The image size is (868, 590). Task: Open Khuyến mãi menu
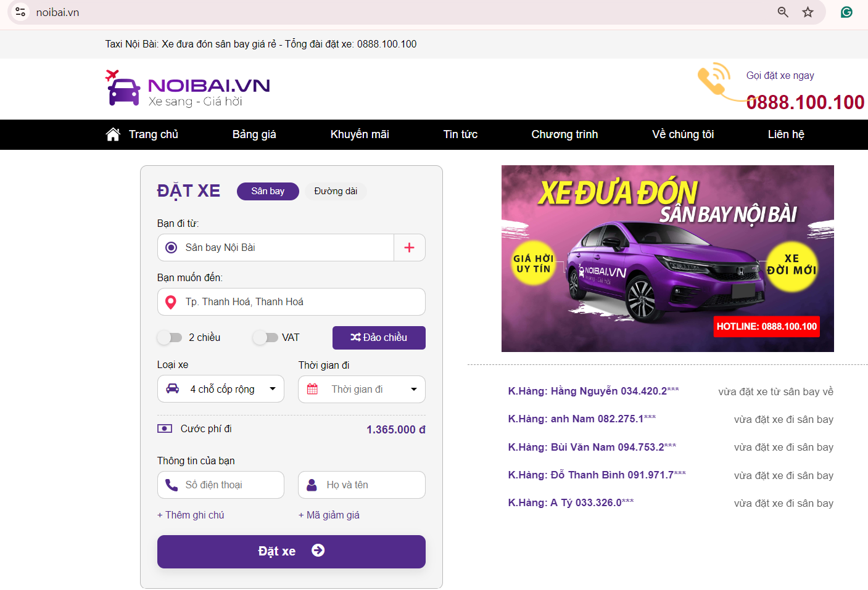tap(360, 134)
